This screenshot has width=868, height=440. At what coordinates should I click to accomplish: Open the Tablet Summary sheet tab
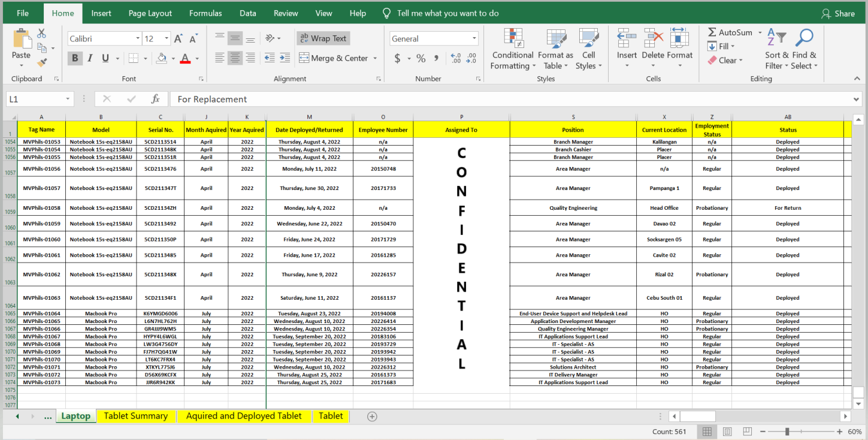click(x=136, y=416)
